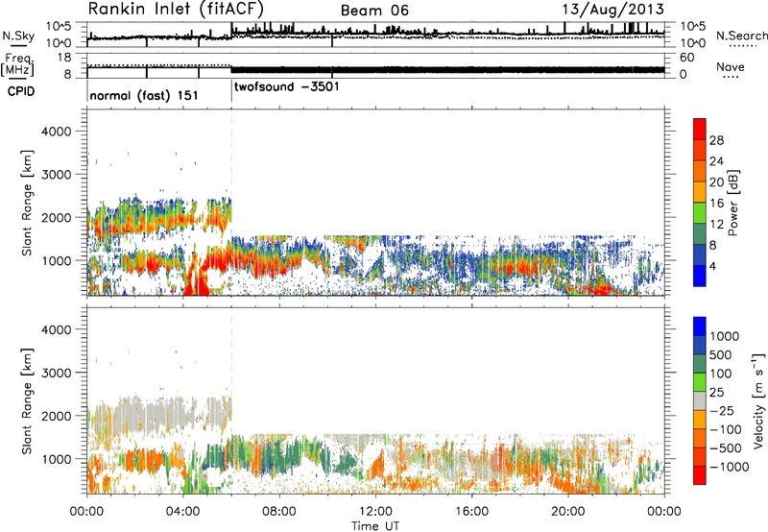
Task: Click the 'CPID' row label
Action: [x=21, y=91]
